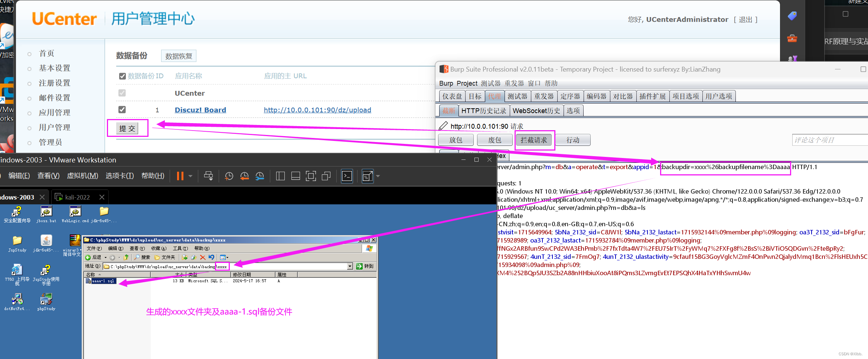Open VMware's snapshot manager icon
The height and width of the screenshot is (359, 868).
(x=260, y=176)
